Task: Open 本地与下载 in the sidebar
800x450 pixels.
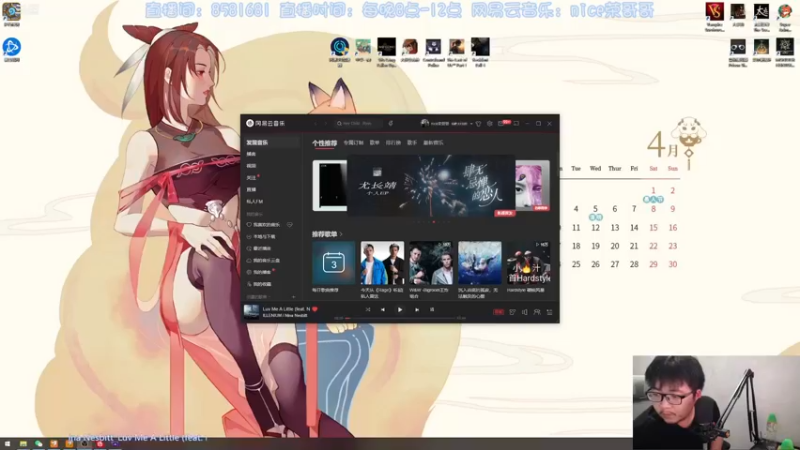Action: (261, 237)
